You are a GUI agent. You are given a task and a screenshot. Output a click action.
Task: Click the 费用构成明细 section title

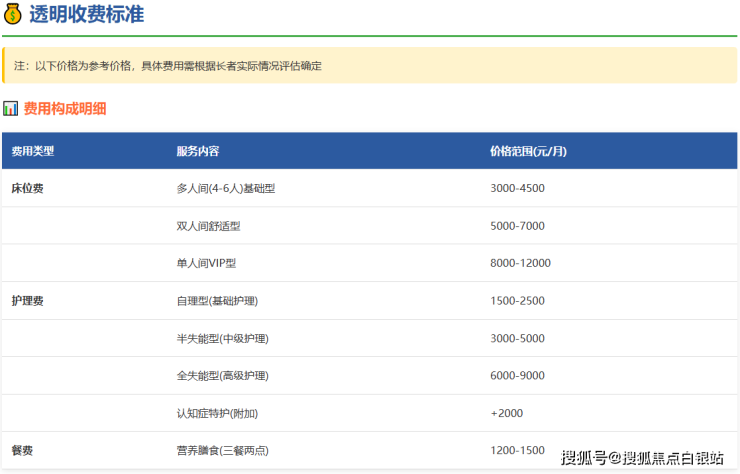click(x=65, y=108)
